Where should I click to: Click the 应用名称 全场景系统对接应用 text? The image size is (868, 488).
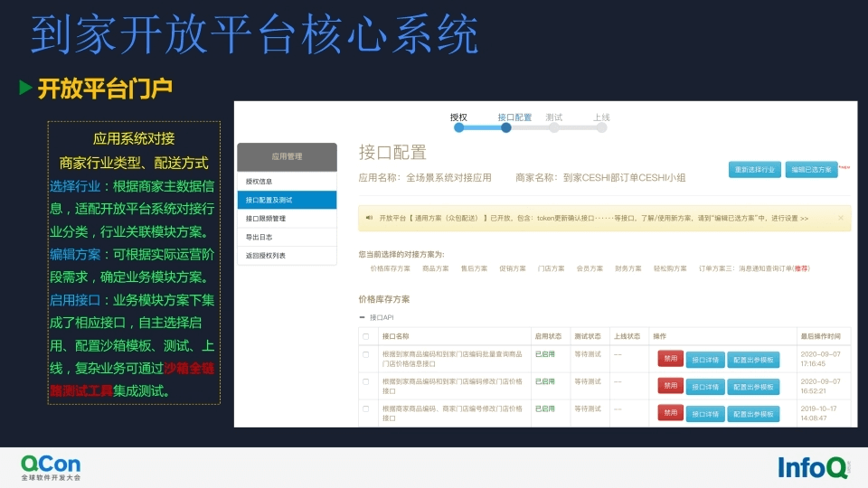pos(425,178)
